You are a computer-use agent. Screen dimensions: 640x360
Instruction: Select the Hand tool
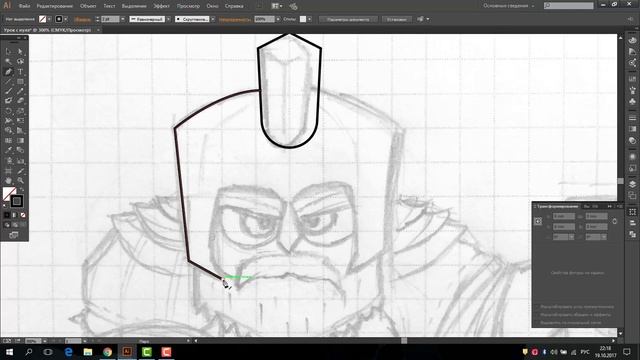tap(9, 180)
